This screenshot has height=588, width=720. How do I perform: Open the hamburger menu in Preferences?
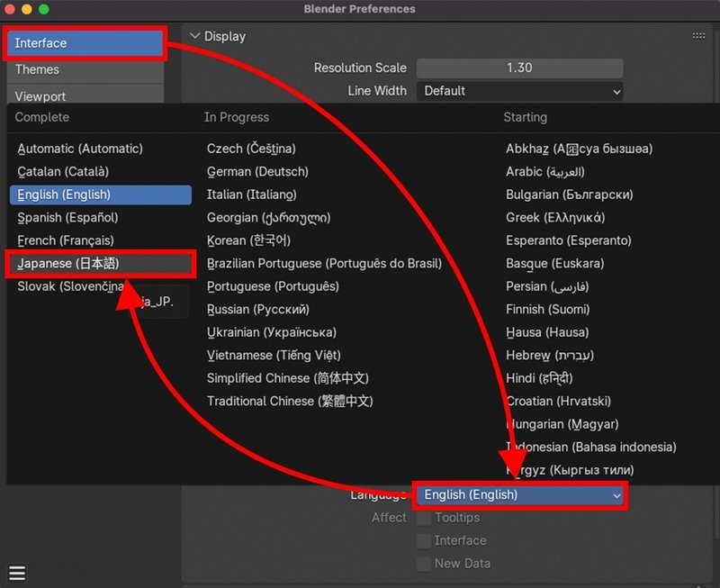click(x=17, y=573)
